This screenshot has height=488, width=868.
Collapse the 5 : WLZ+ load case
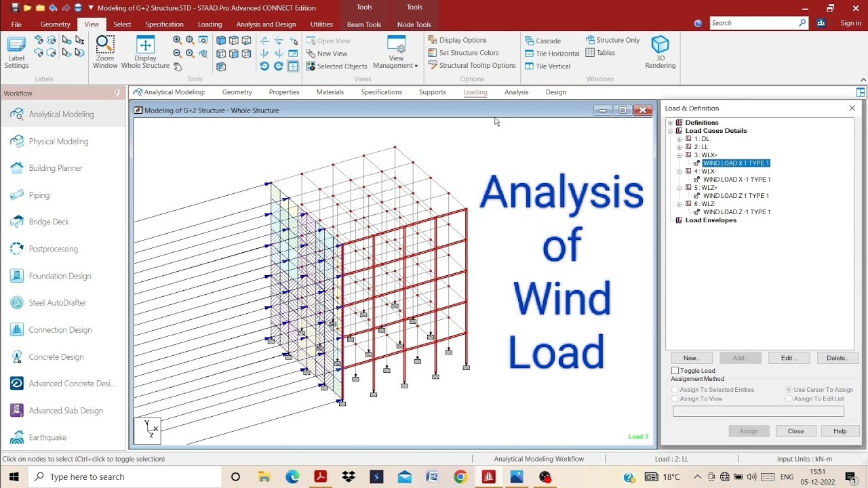click(679, 188)
